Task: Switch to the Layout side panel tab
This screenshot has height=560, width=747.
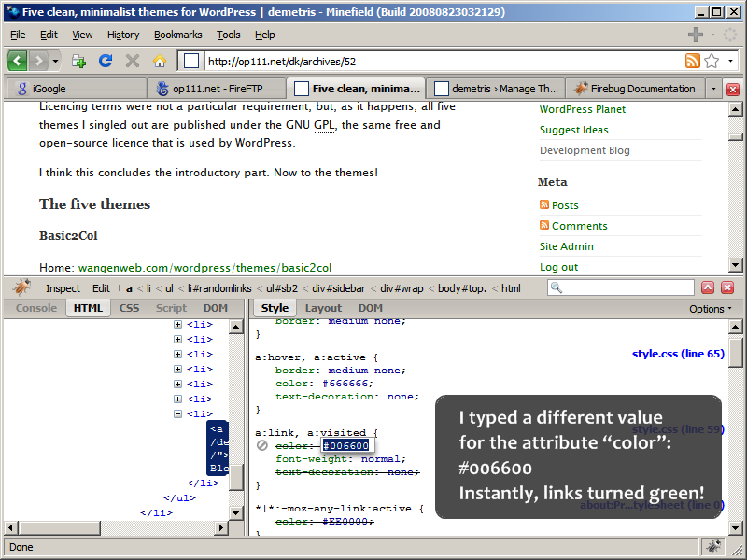Action: tap(323, 309)
